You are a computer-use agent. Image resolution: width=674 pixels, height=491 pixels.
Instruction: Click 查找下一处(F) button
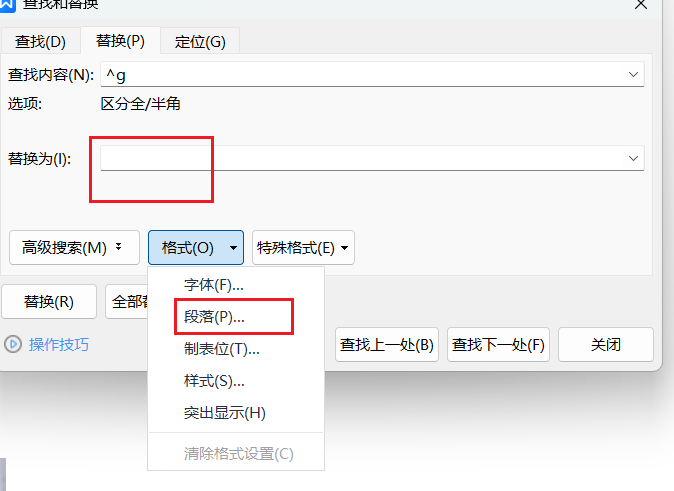(498, 345)
